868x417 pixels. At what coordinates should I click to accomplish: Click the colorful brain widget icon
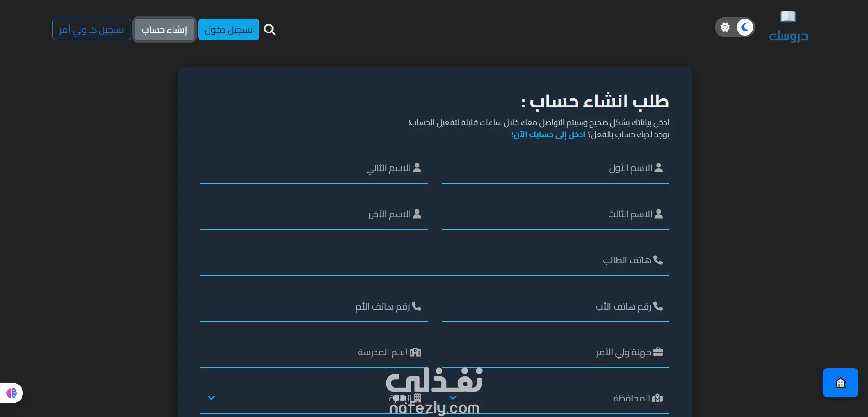point(11,393)
